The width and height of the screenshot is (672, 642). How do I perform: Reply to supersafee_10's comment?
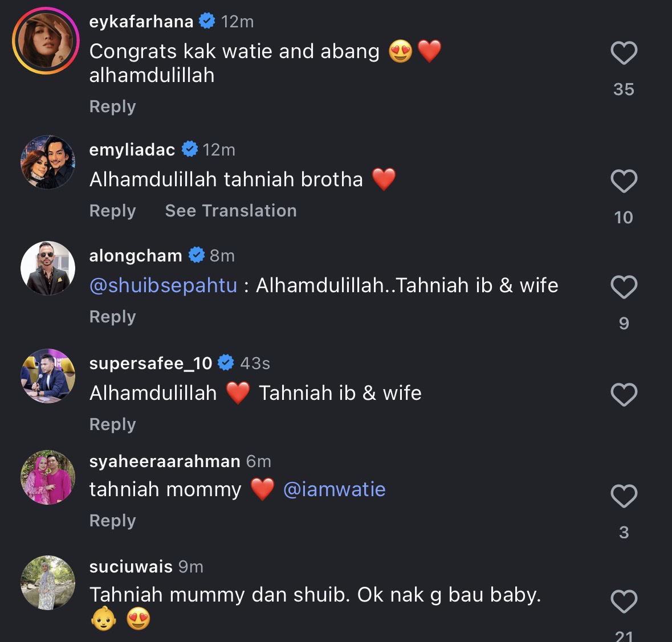[x=112, y=424]
